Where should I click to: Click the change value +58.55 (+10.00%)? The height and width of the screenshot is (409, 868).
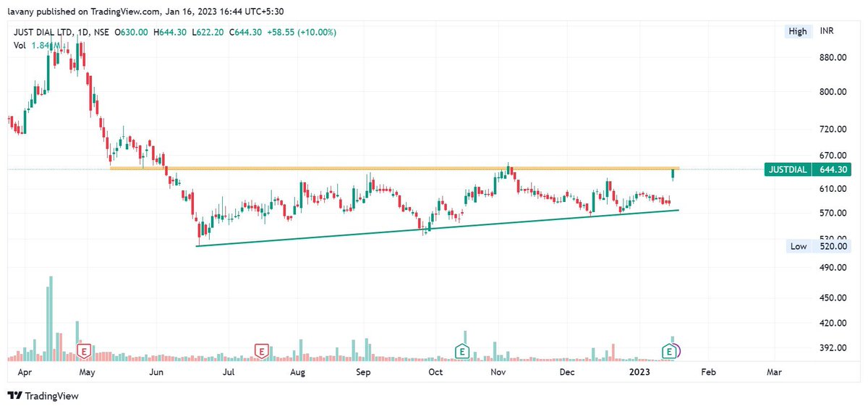point(301,33)
